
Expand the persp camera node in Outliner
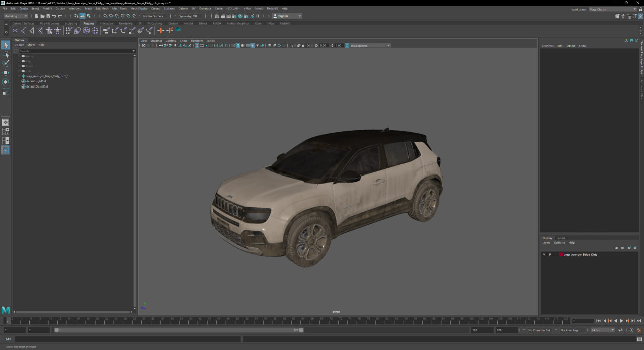click(19, 56)
